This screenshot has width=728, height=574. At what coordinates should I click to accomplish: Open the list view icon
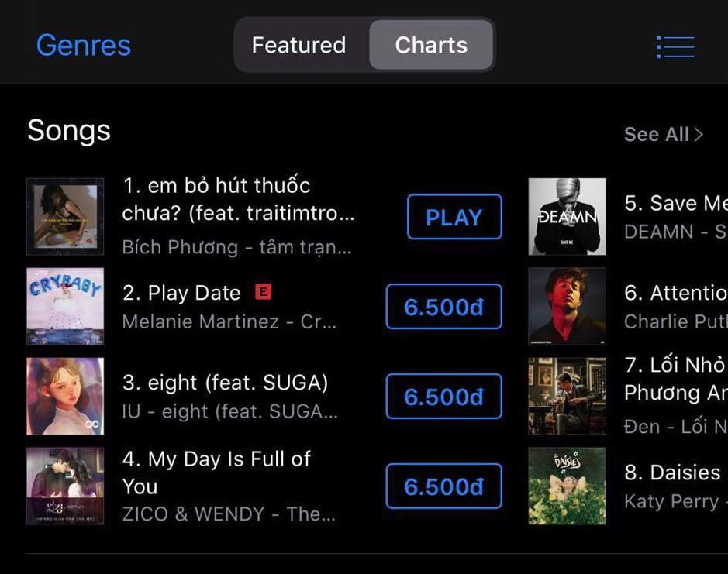pos(675,46)
